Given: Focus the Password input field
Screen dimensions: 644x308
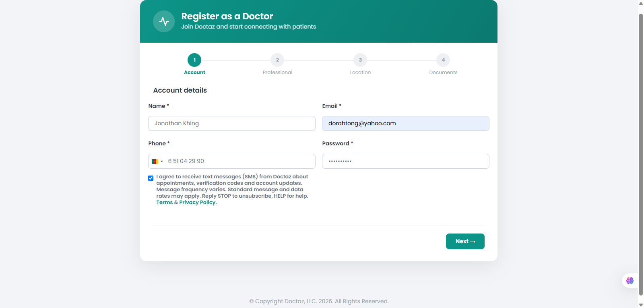Looking at the screenshot, I should pyautogui.click(x=406, y=161).
